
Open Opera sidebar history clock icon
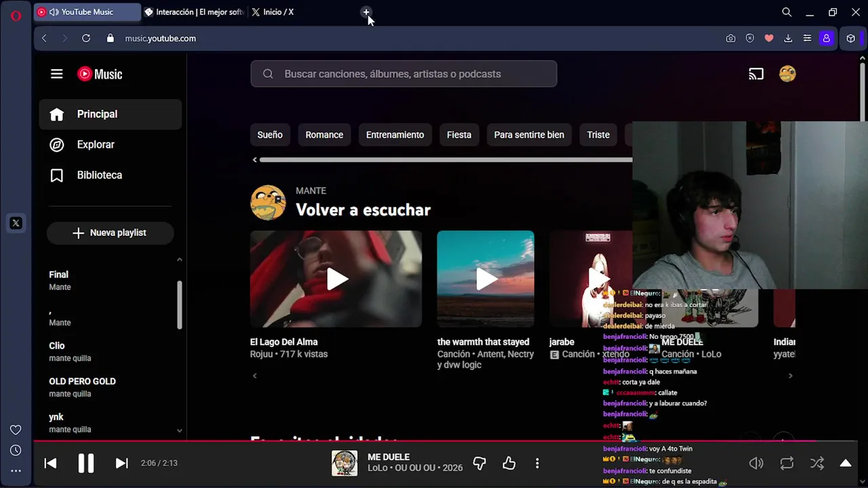[x=16, y=450]
